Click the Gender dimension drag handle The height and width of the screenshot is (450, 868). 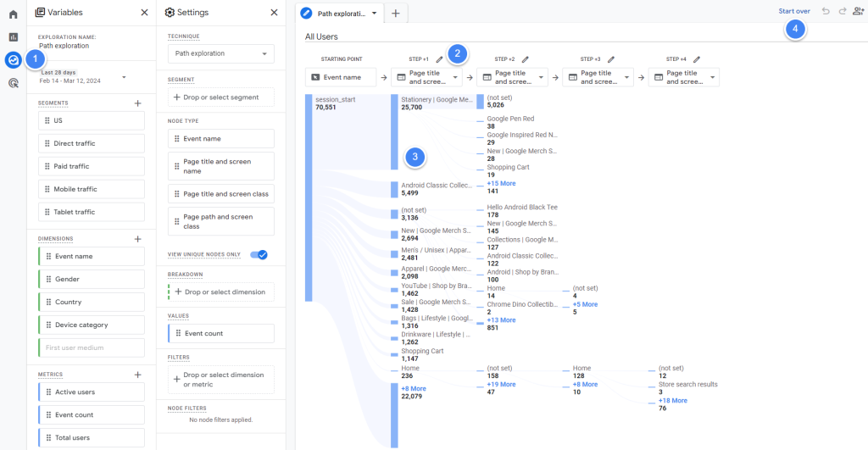[48, 279]
